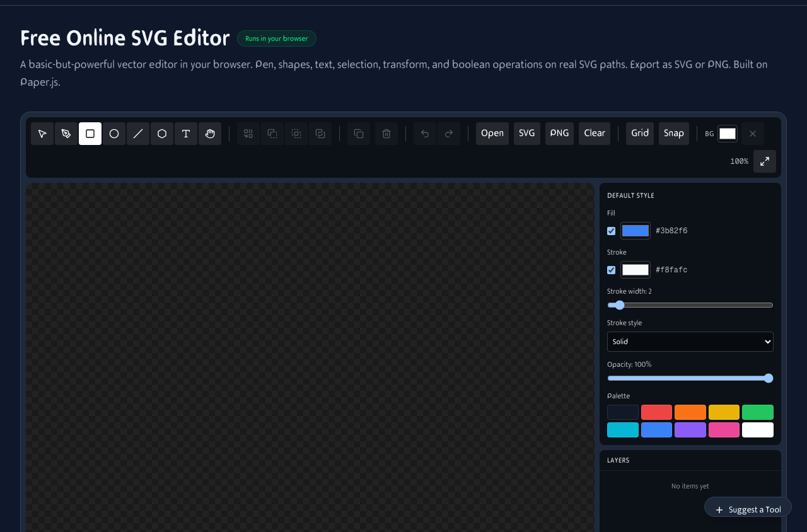Select the Rectangle shape tool

(x=90, y=134)
